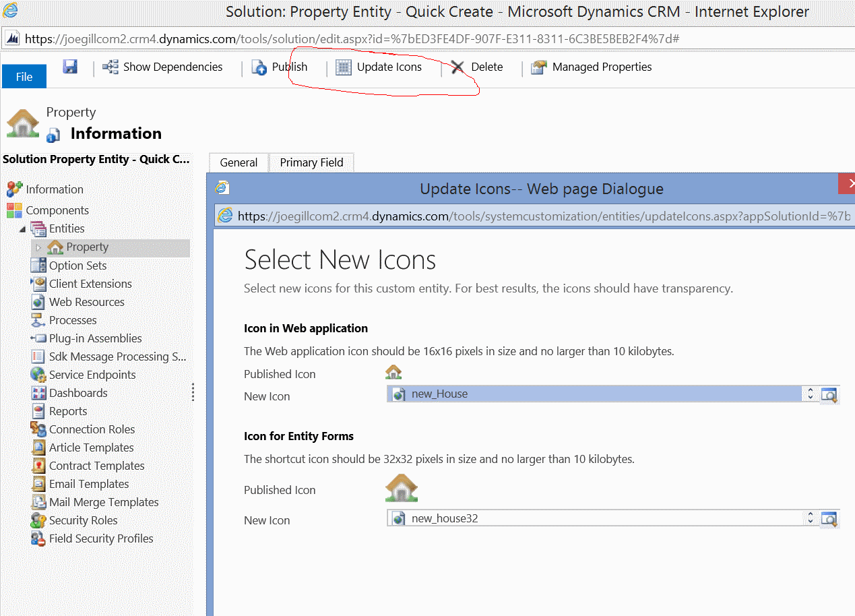Select the Reports icon in the solution tree

point(39,410)
